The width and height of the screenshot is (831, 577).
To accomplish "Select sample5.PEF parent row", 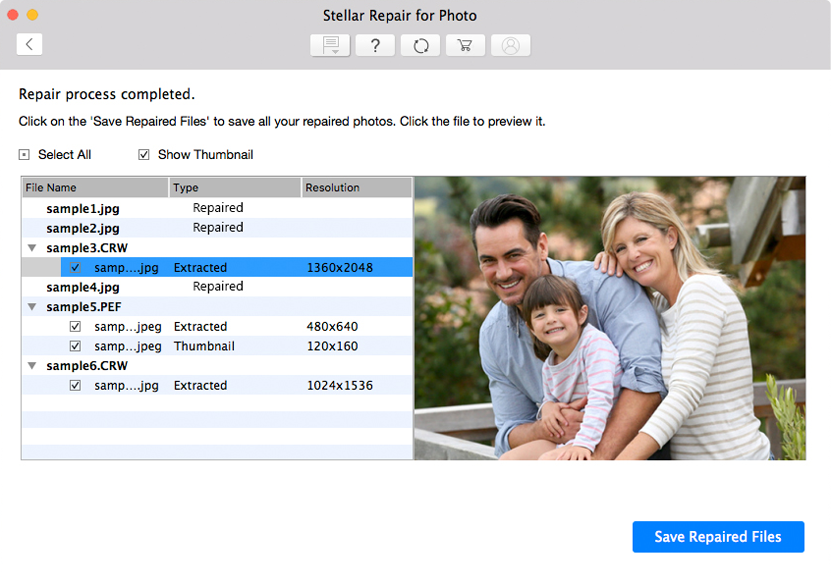I will [x=217, y=307].
